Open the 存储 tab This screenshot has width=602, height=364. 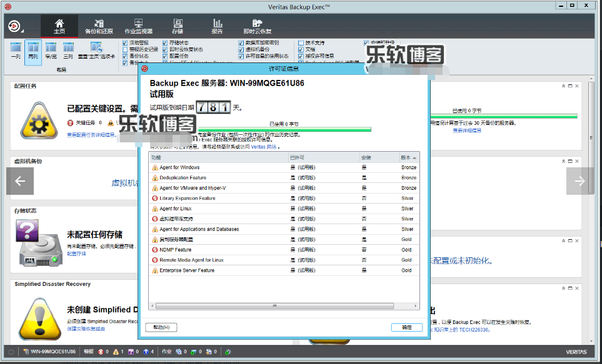click(x=178, y=26)
